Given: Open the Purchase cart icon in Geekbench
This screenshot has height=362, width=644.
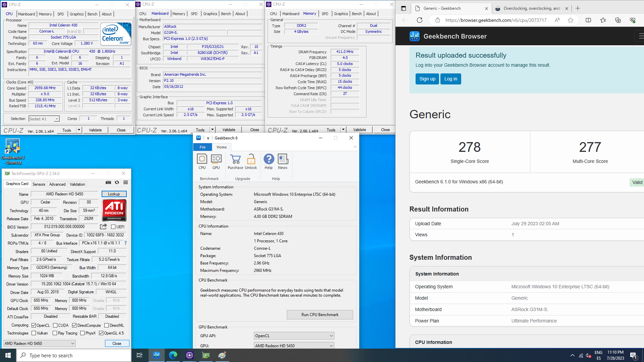Looking at the screenshot, I should 235,162.
